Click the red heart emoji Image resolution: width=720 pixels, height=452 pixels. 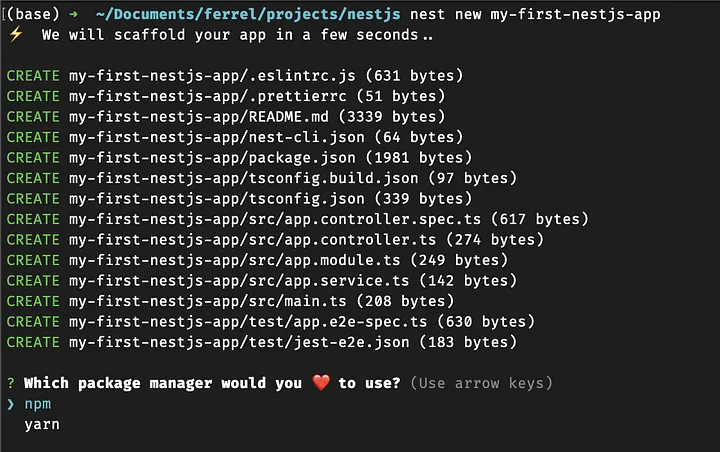click(x=320, y=383)
